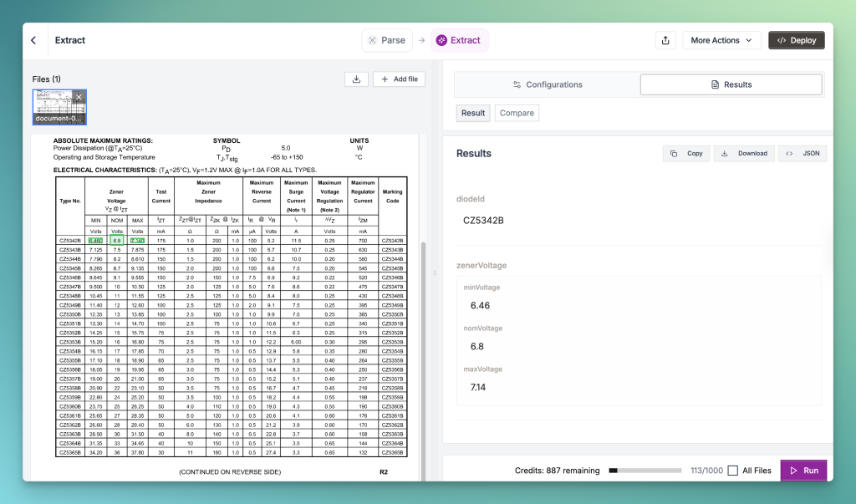
Task: Remove the document thumbnail with X icon
Action: tap(79, 97)
